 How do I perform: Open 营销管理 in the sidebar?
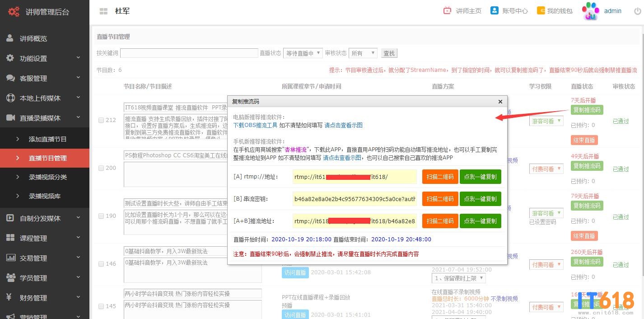tap(45, 316)
